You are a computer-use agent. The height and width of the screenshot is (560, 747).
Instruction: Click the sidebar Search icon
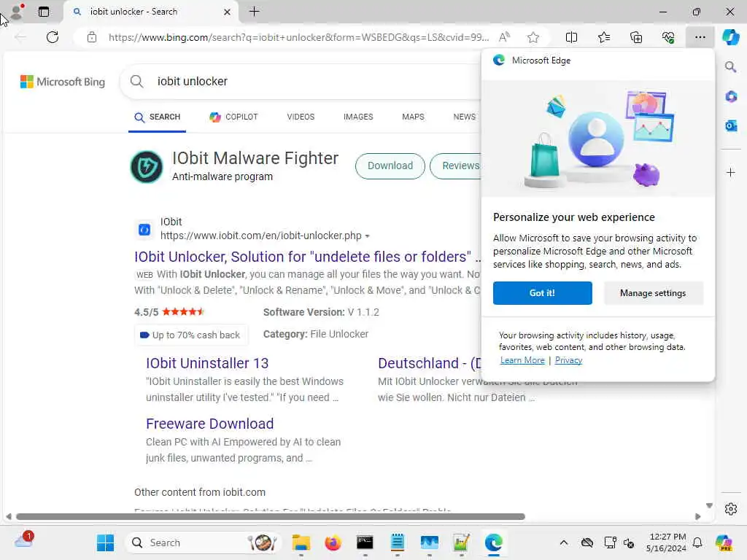tap(731, 67)
